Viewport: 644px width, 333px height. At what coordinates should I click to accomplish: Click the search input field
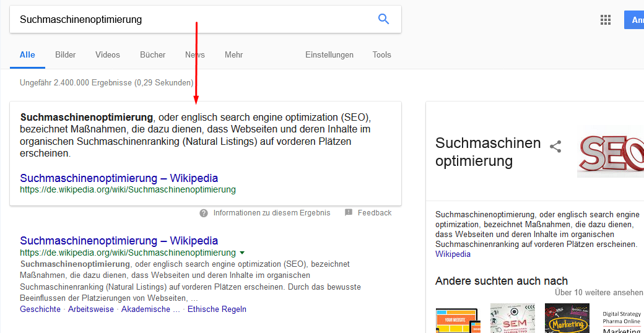tap(186, 19)
